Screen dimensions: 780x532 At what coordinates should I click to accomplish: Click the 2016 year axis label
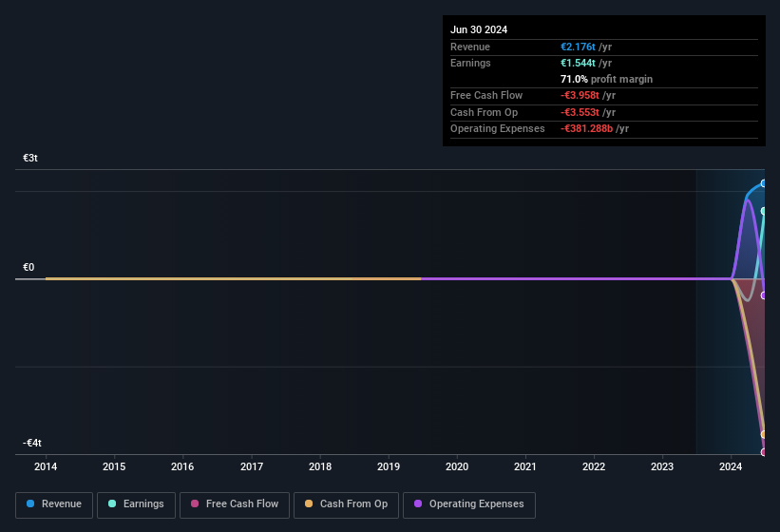click(x=182, y=466)
